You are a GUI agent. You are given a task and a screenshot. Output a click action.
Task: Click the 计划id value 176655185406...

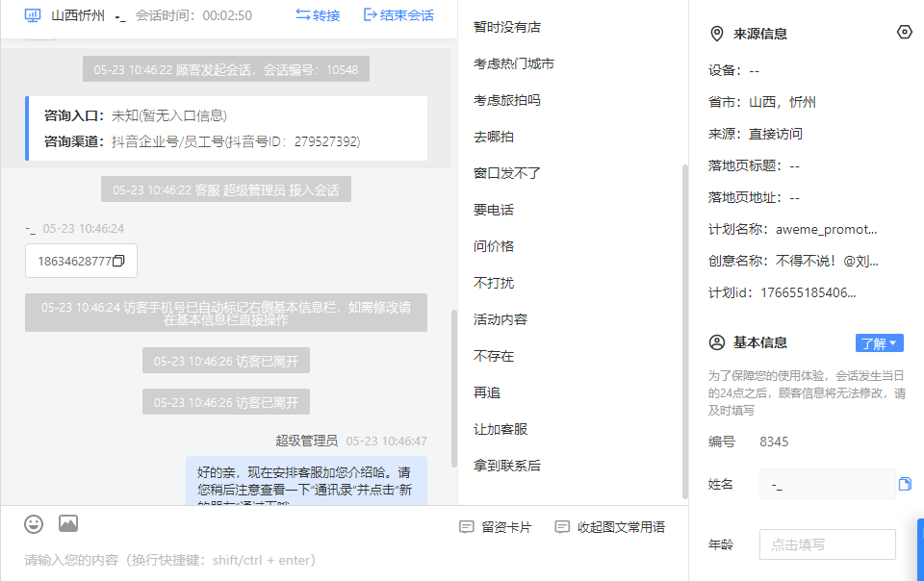point(808,292)
